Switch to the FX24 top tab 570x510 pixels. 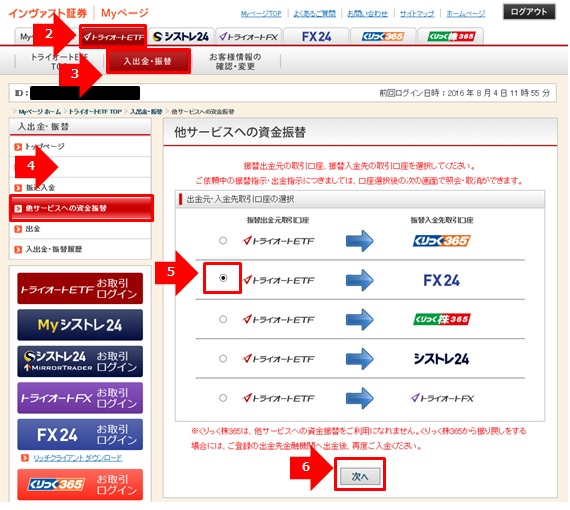[316, 37]
